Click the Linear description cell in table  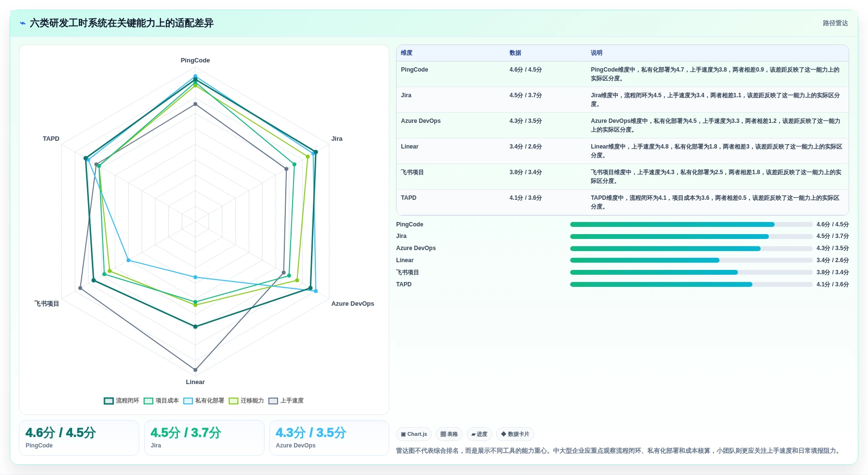[717, 151]
